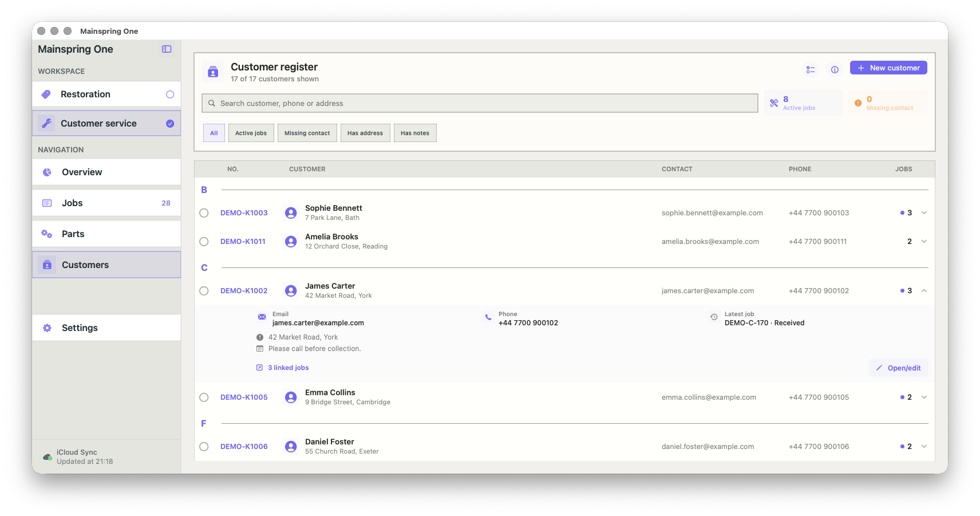Filter by Active jobs chip
This screenshot has width=980, height=516.
pyautogui.click(x=251, y=133)
